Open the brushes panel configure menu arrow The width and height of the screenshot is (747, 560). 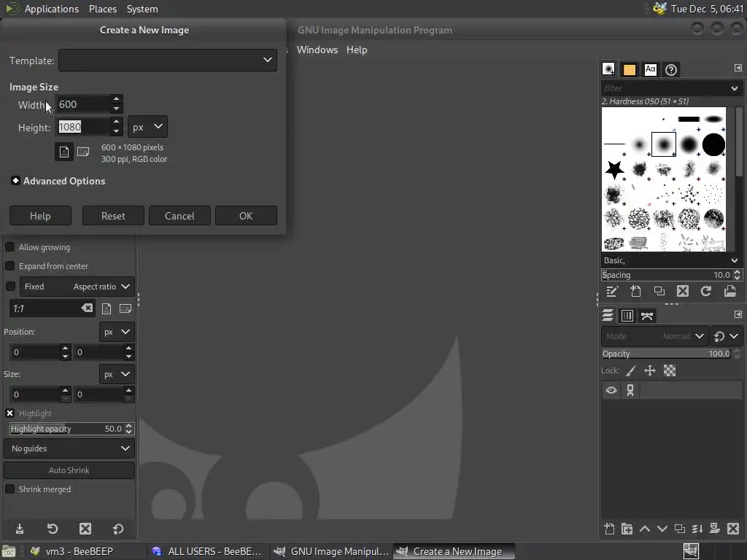click(x=738, y=68)
